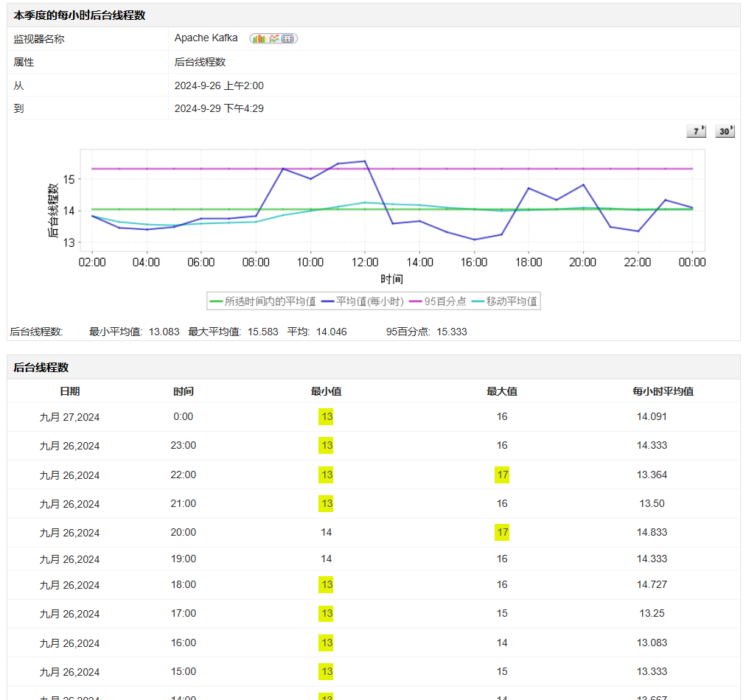Switch to the 30-day report view

tap(725, 131)
